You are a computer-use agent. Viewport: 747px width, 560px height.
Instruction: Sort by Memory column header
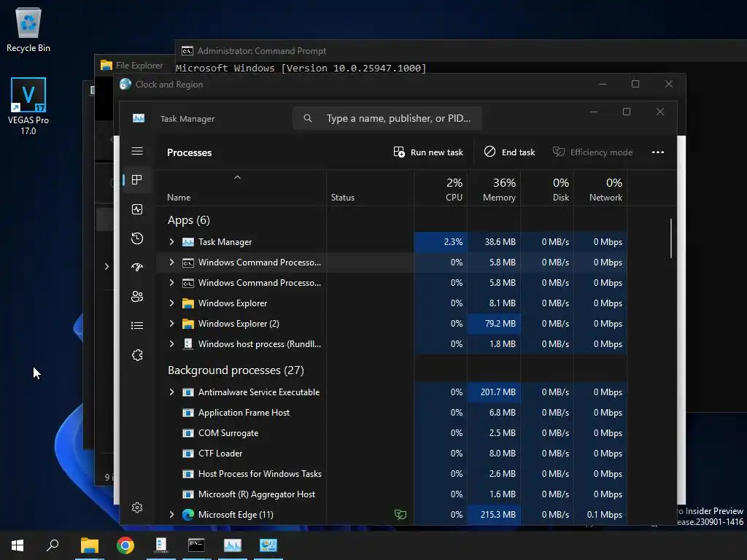click(494, 189)
